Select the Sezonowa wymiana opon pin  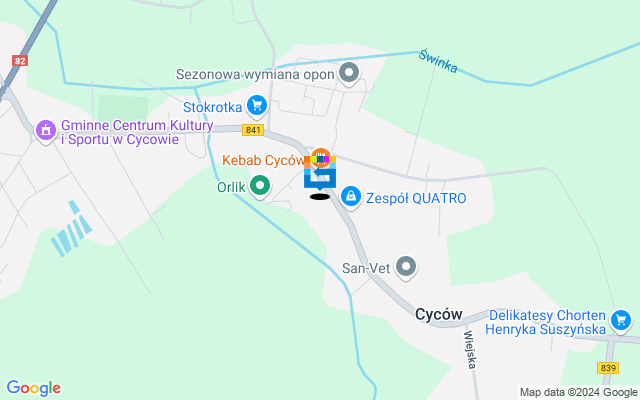(x=349, y=73)
